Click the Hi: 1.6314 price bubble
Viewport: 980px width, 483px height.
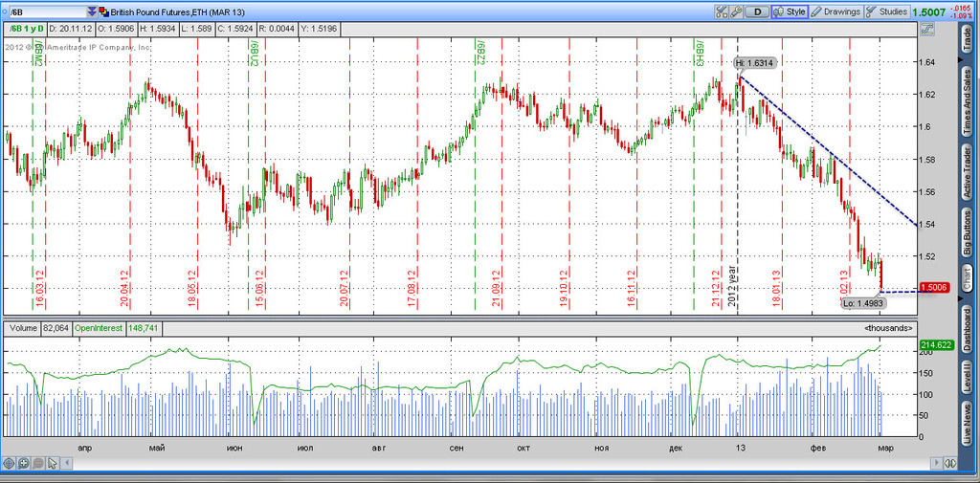(x=753, y=62)
